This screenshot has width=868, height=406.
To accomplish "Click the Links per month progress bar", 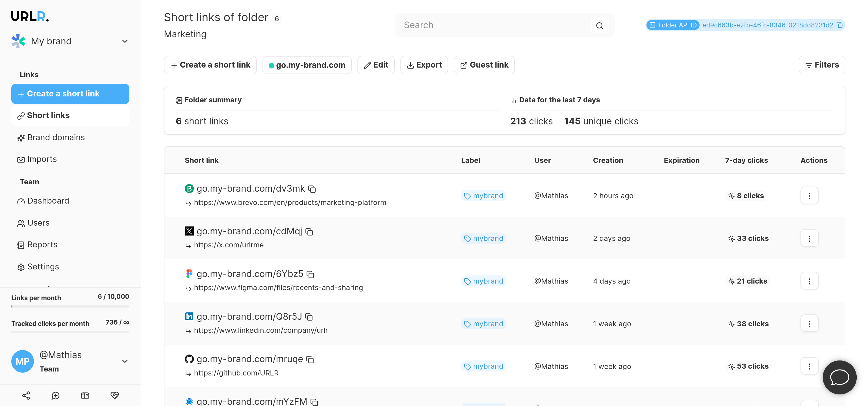I will [x=70, y=306].
